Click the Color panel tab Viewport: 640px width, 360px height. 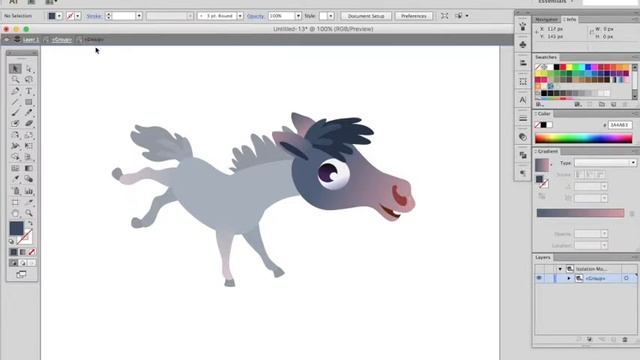pyautogui.click(x=544, y=114)
